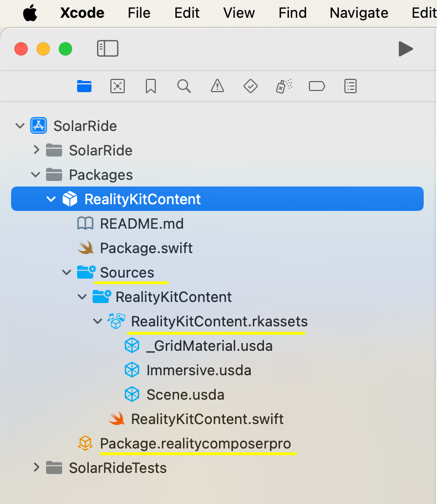Select the SolarRide project icon
This screenshot has height=504, width=437.
pos(38,125)
